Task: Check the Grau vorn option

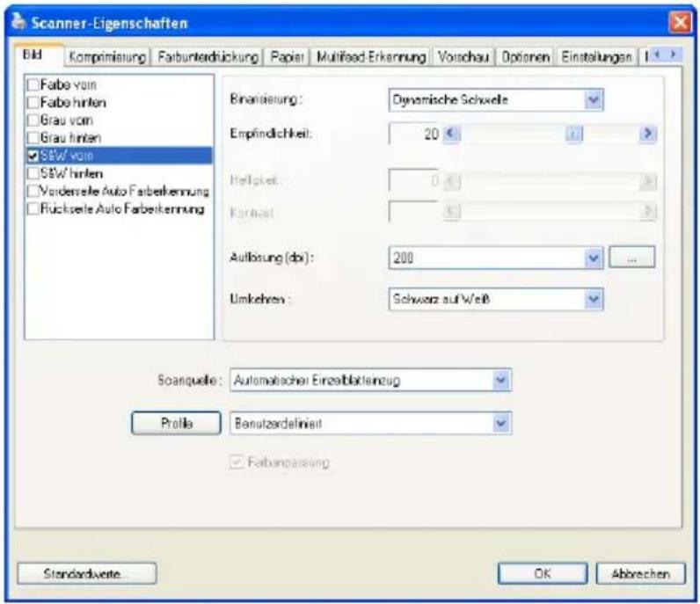Action: tap(33, 120)
